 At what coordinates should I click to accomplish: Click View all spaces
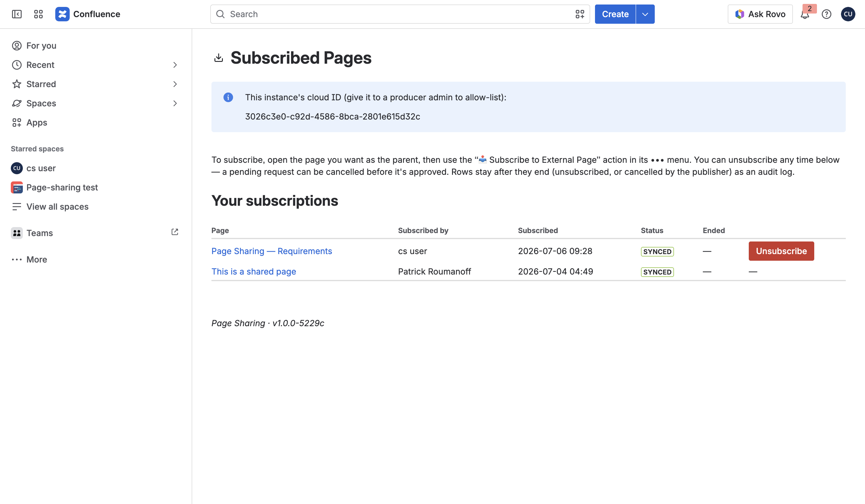[96, 207]
